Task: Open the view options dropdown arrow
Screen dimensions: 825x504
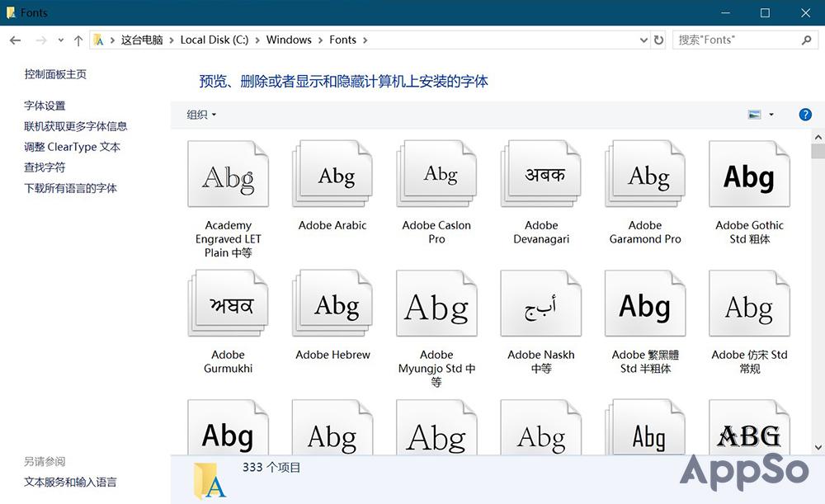Action: (771, 114)
